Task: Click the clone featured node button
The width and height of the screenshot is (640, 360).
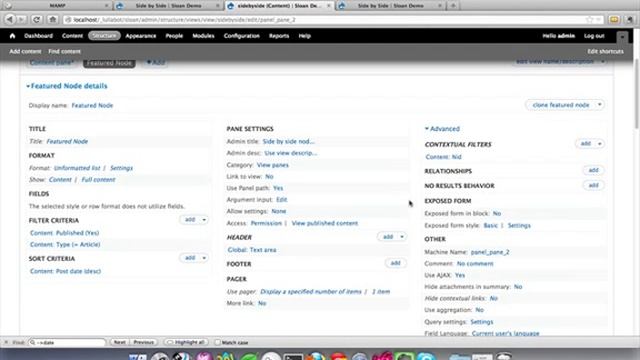Action: click(x=561, y=105)
